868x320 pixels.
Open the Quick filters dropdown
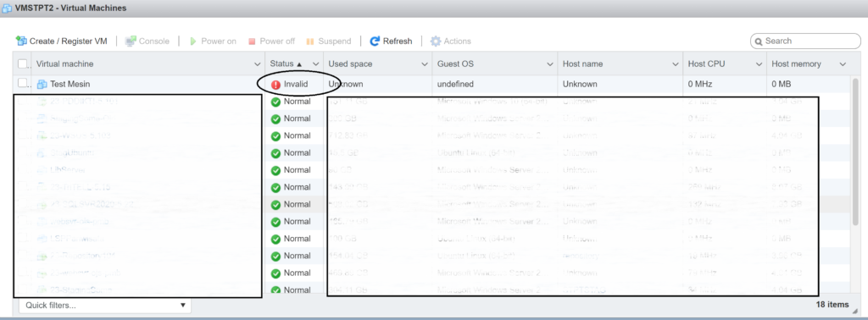pyautogui.click(x=105, y=305)
